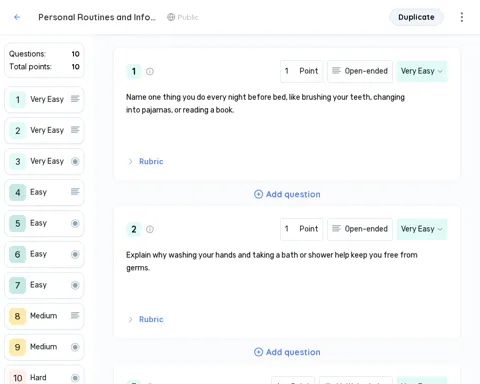
Task: Click multiple-choice icon on sidebar item 10
Action: [75, 378]
